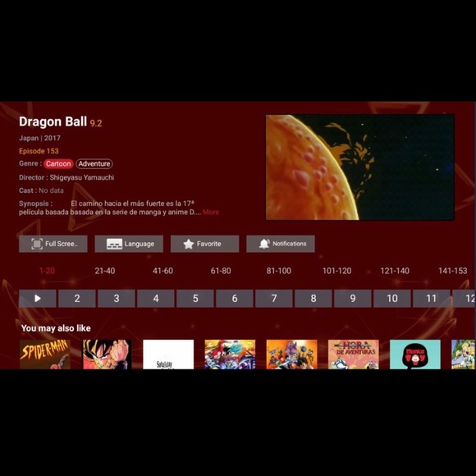Image resolution: width=476 pixels, height=476 pixels.
Task: Click the Dragon Ball title text
Action: pos(53,121)
